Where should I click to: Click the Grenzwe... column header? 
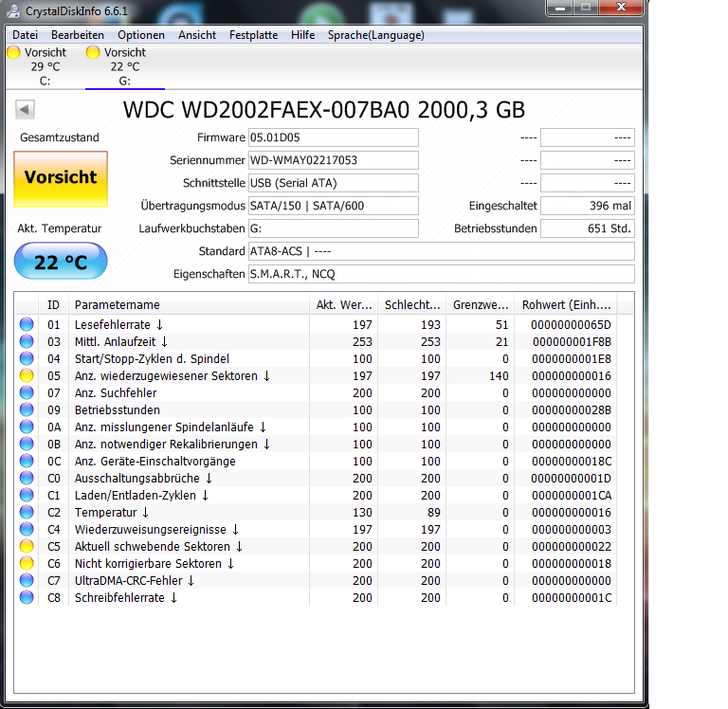[x=481, y=305]
